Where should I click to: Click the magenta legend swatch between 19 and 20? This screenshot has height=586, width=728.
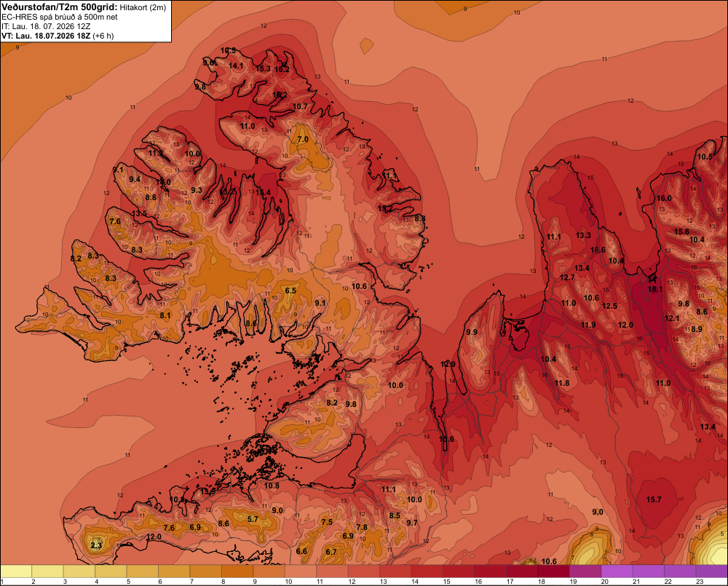(x=585, y=571)
